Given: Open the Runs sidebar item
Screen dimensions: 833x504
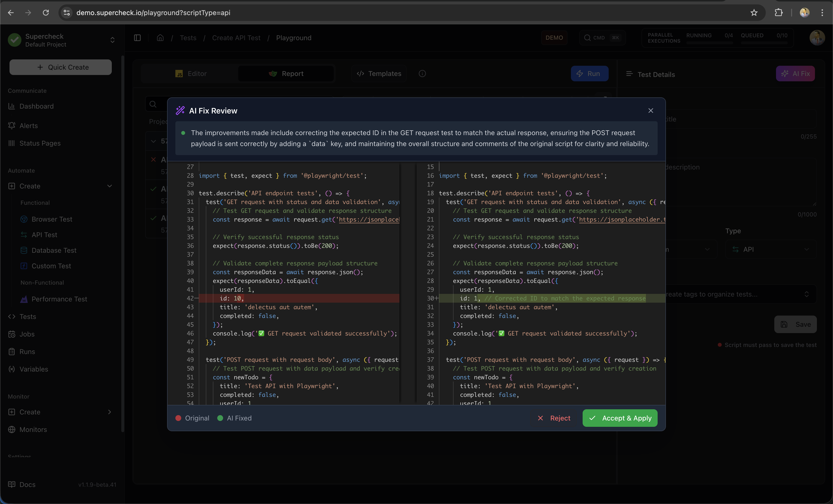Looking at the screenshot, I should click(x=27, y=352).
